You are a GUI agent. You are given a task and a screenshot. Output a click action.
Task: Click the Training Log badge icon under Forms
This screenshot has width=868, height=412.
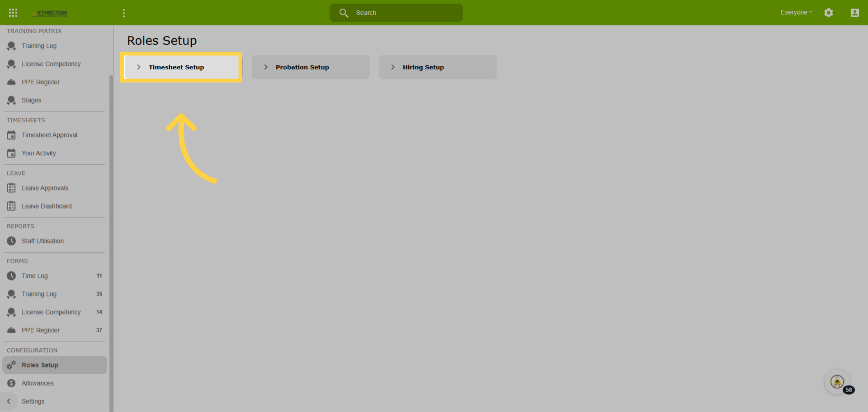coord(11,294)
